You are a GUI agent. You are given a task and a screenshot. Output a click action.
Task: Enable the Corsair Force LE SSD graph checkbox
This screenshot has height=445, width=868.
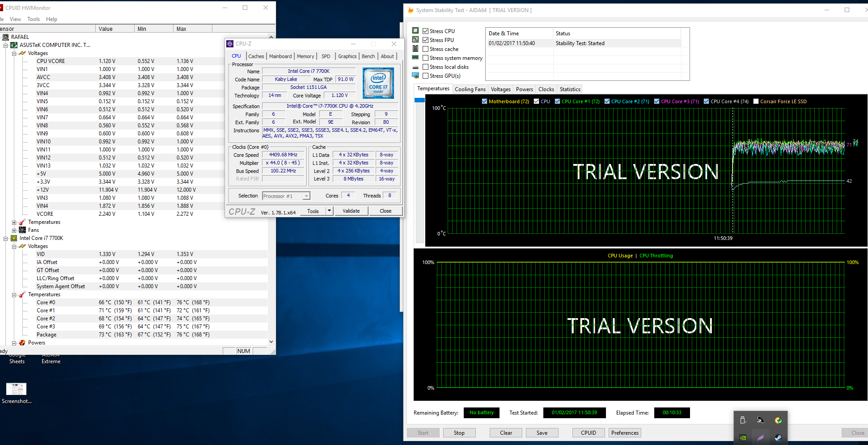(756, 101)
